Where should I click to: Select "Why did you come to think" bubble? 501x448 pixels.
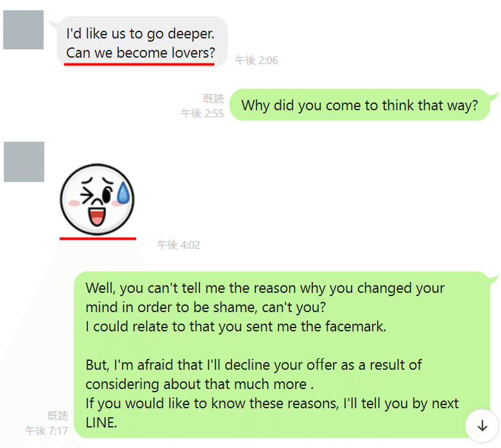point(360,105)
